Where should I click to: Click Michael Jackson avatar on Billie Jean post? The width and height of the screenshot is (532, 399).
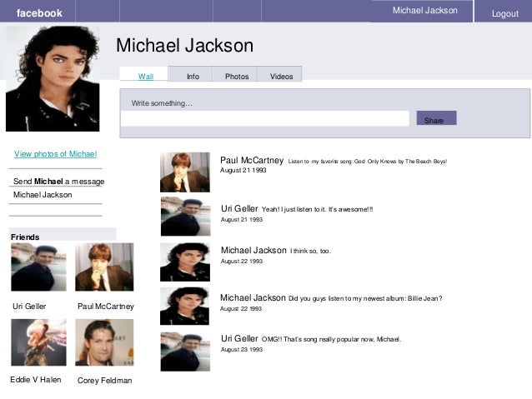(184, 306)
